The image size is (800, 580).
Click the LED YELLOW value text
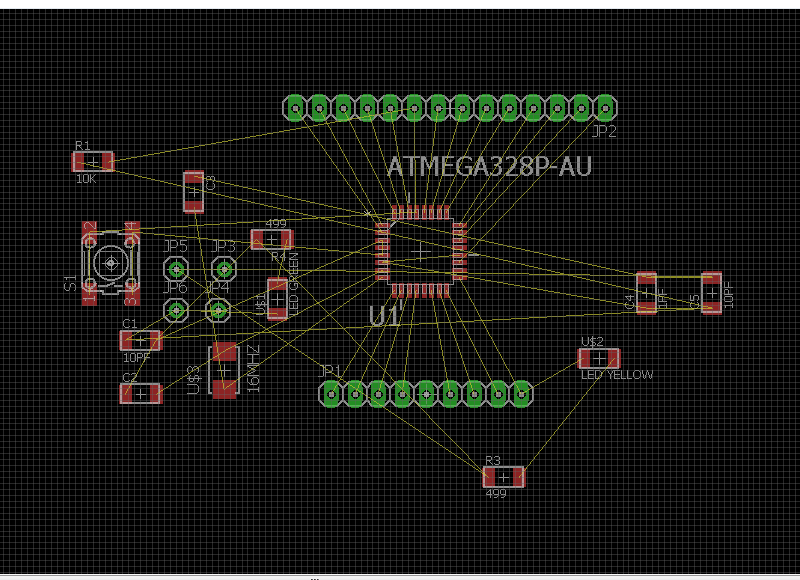(x=617, y=375)
